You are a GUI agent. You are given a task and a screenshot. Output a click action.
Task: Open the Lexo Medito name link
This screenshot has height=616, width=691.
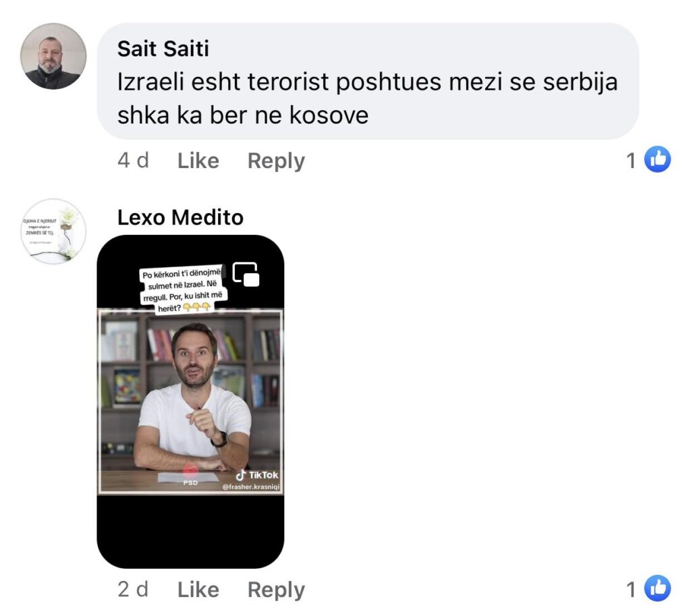click(x=180, y=217)
